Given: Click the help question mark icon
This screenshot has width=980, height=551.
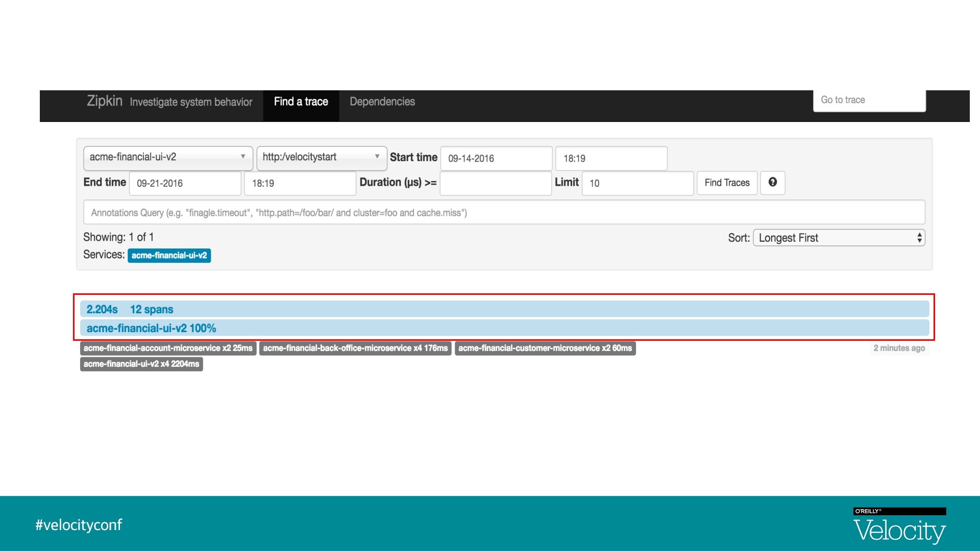Looking at the screenshot, I should [x=772, y=182].
